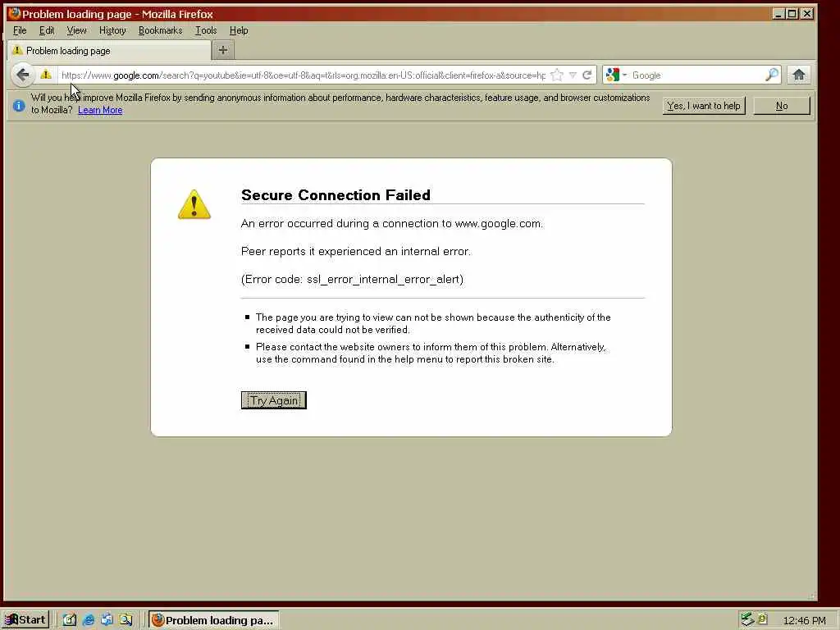
Task: Click the Learn More link
Action: 100,110
